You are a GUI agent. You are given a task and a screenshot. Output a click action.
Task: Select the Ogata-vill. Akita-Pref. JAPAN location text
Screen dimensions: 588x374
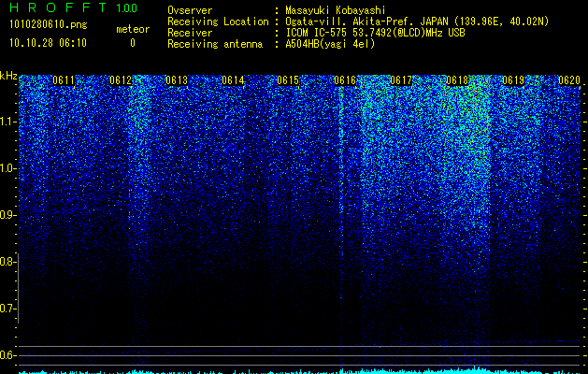click(x=417, y=22)
